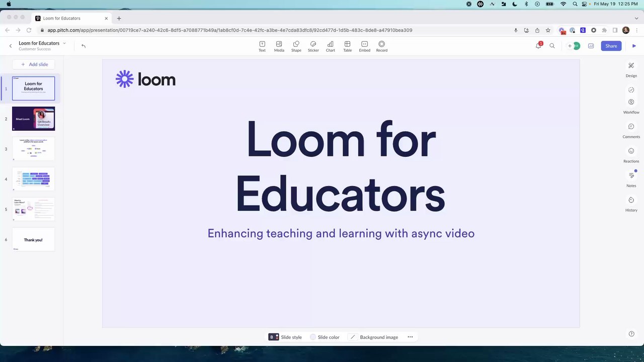
Task: Open presentation analytics icon
Action: (x=591, y=46)
